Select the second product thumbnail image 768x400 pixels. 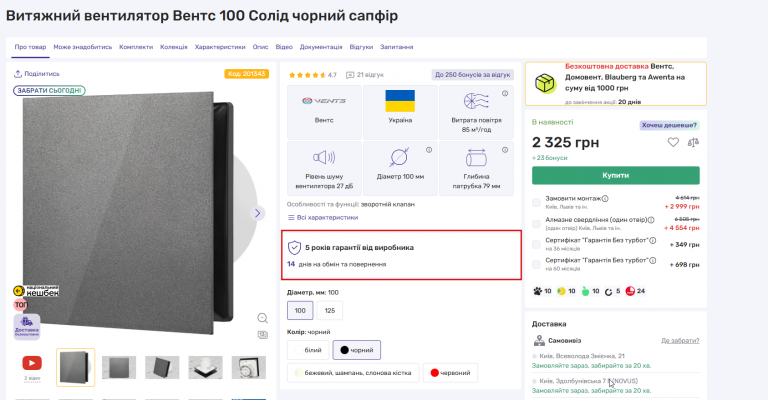[119, 367]
